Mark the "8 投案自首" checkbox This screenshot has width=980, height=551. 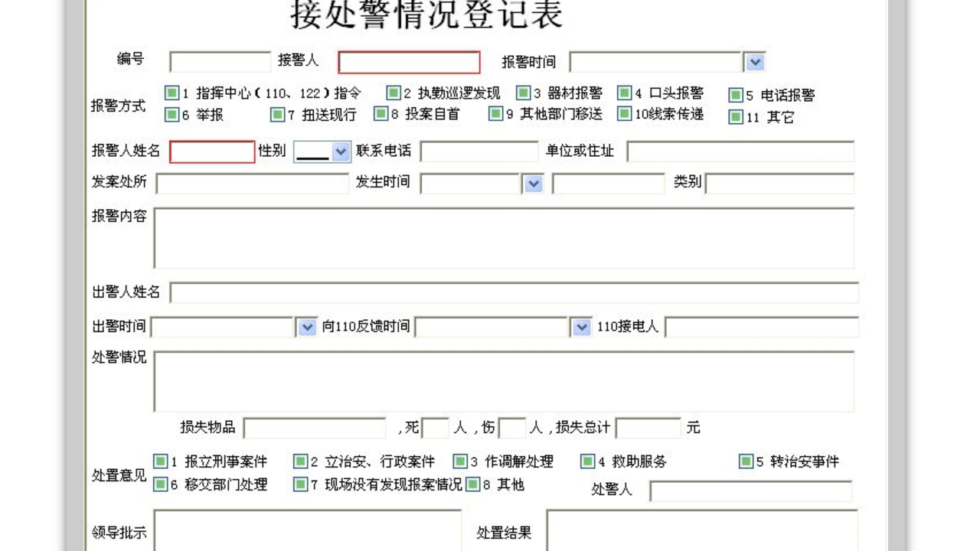(381, 115)
